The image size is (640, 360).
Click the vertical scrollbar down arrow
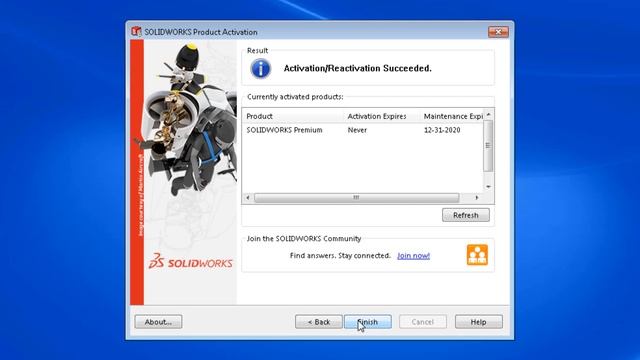point(488,187)
